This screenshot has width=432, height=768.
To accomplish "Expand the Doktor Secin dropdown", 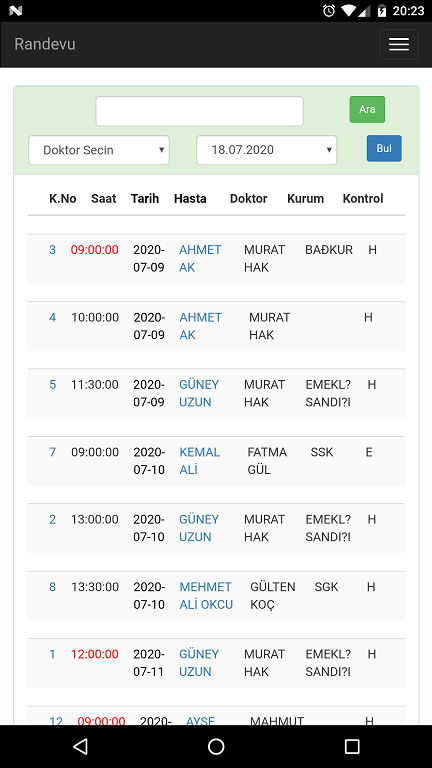I will pyautogui.click(x=99, y=150).
